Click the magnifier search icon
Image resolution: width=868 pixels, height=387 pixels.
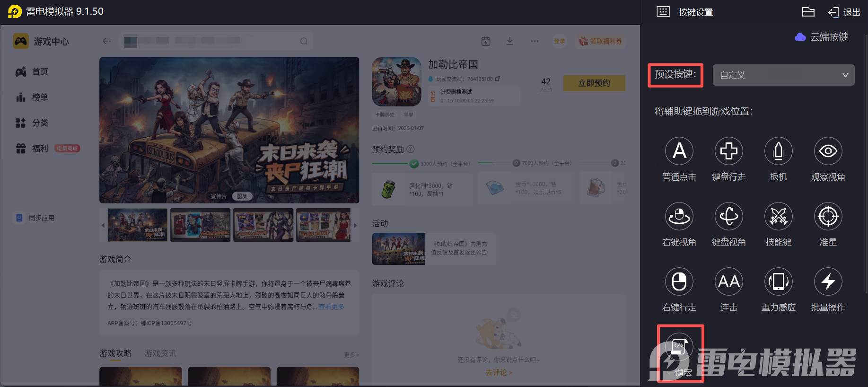click(304, 41)
